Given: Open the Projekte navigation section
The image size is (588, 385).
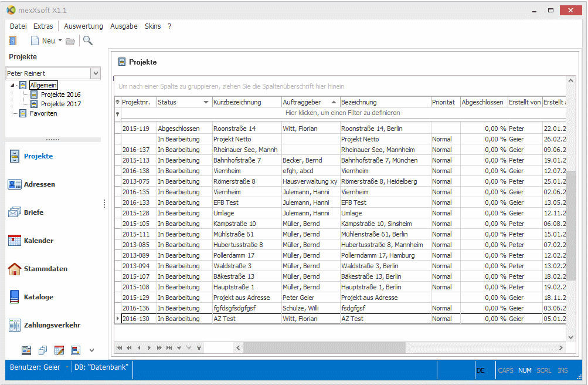Looking at the screenshot, I should pyautogui.click(x=30, y=156).
